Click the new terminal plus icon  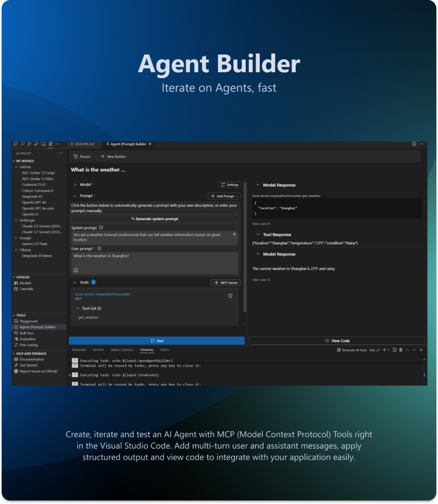(x=384, y=350)
